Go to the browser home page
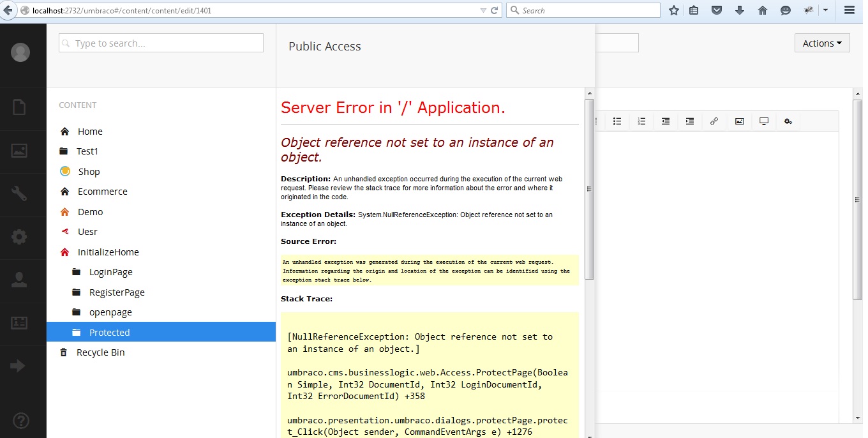 tap(762, 10)
